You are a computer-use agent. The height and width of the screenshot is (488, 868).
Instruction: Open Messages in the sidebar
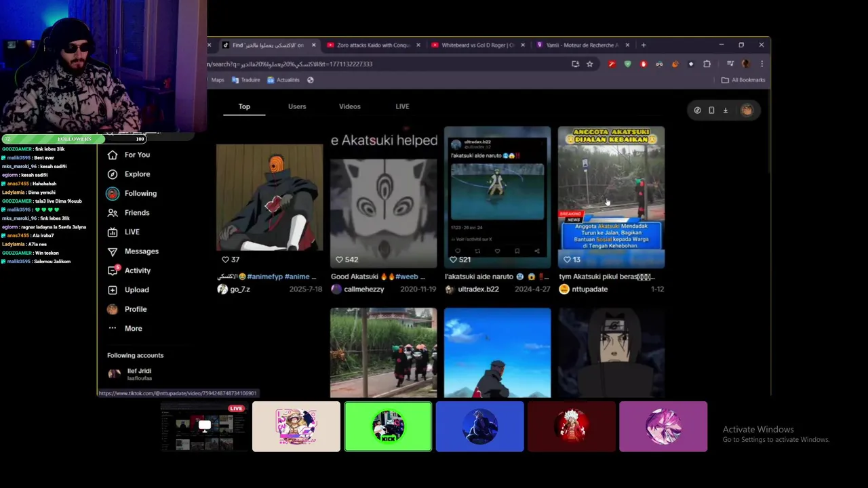133,251
